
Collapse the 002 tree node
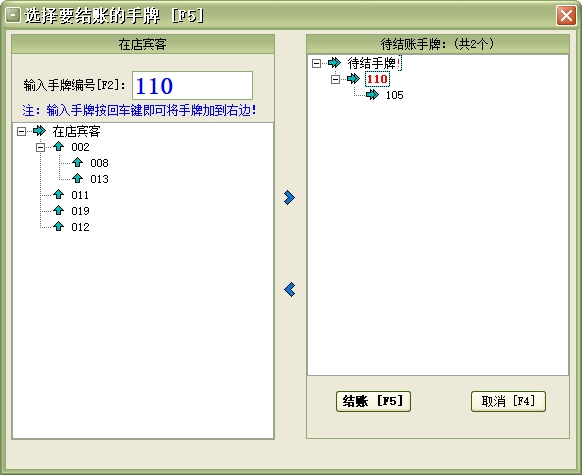[x=40, y=147]
